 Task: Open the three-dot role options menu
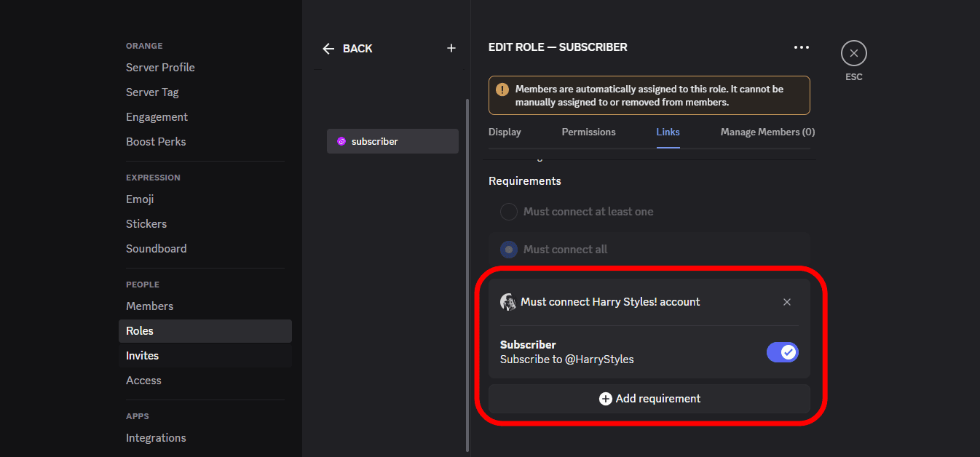point(801,47)
